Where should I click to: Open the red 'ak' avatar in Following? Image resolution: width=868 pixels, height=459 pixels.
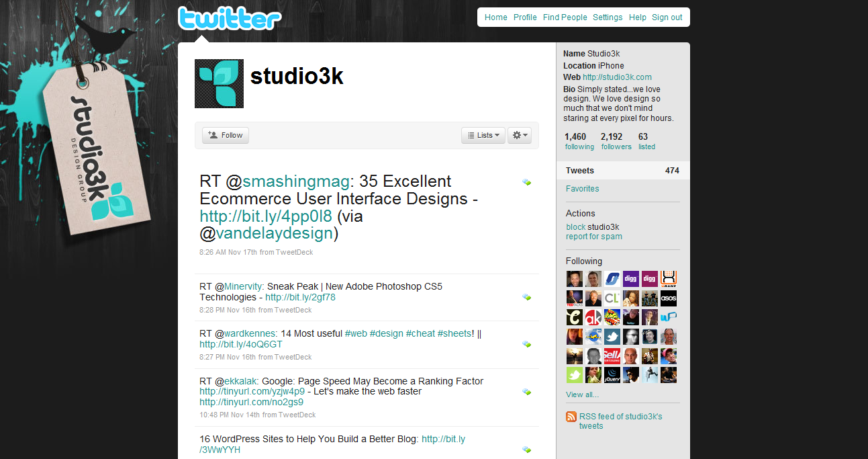point(593,317)
